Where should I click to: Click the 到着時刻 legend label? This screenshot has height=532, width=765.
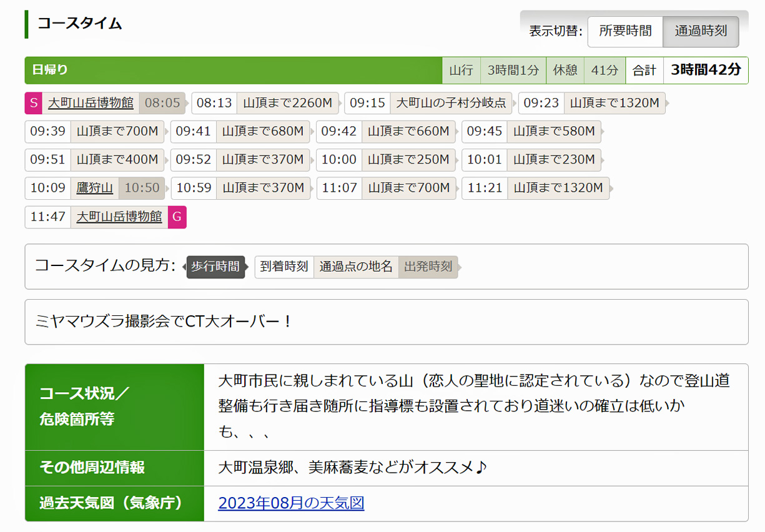284,267
